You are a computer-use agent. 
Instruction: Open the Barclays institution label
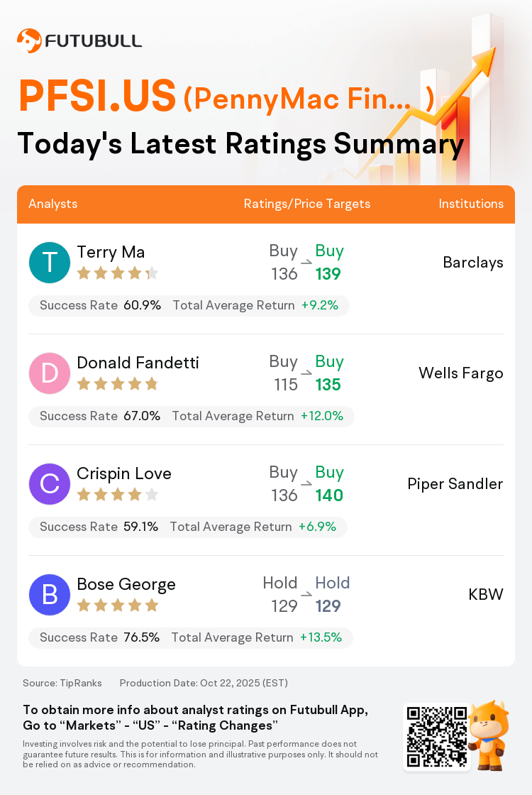click(x=473, y=263)
